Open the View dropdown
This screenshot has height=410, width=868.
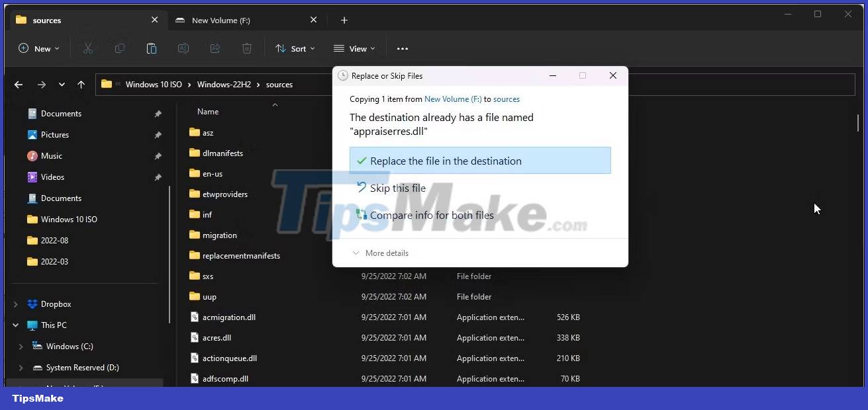click(354, 48)
